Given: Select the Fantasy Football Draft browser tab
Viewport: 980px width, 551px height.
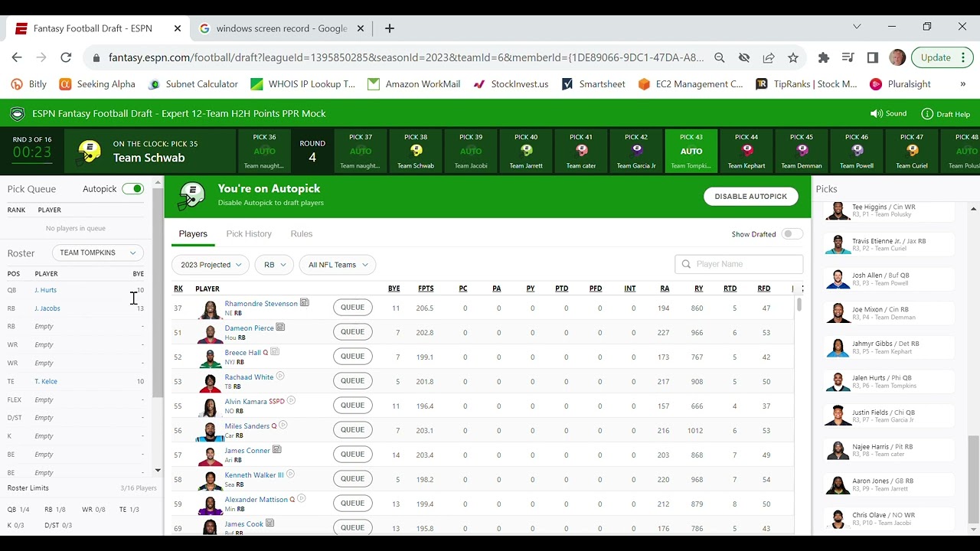Looking at the screenshot, I should [97, 28].
